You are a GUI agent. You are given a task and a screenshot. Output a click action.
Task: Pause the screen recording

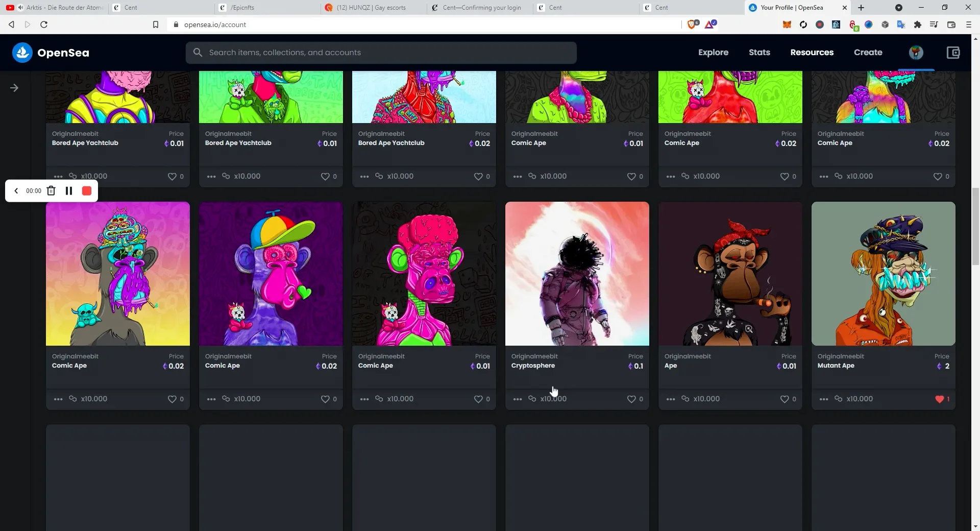pos(69,190)
